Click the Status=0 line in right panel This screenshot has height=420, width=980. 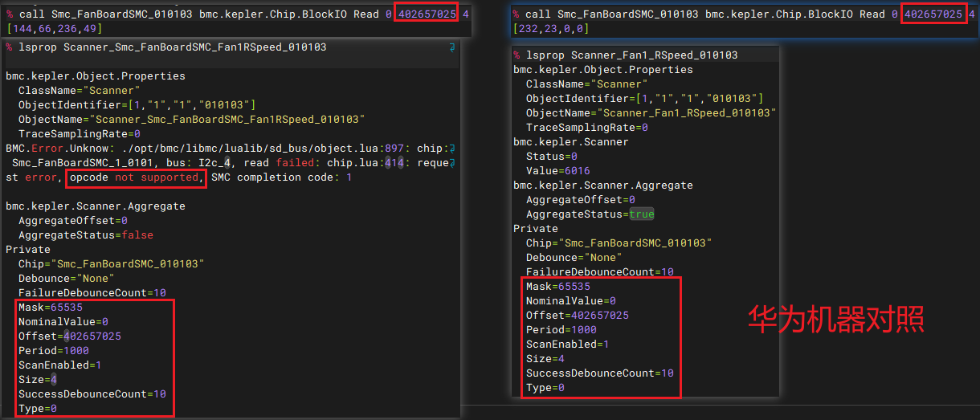click(x=551, y=157)
